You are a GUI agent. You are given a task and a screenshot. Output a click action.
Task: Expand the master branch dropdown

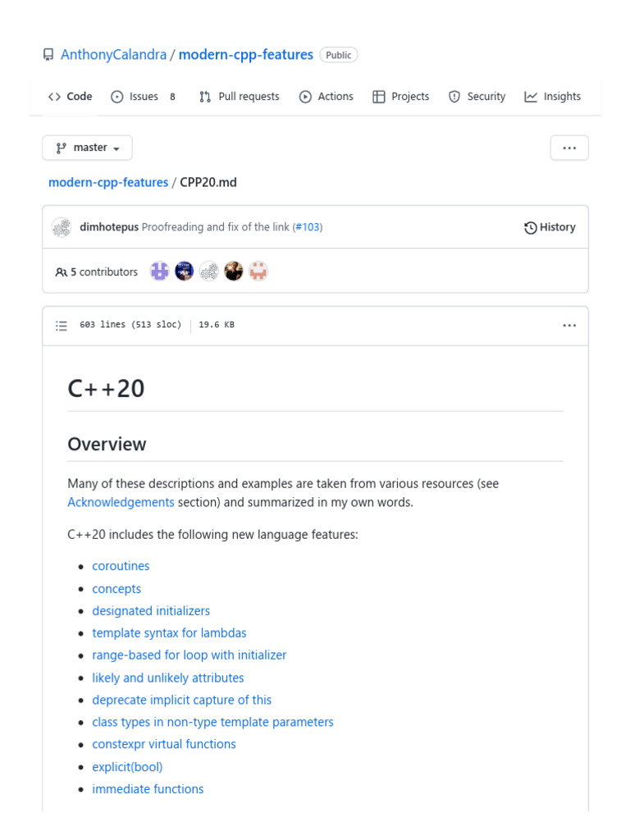point(87,148)
